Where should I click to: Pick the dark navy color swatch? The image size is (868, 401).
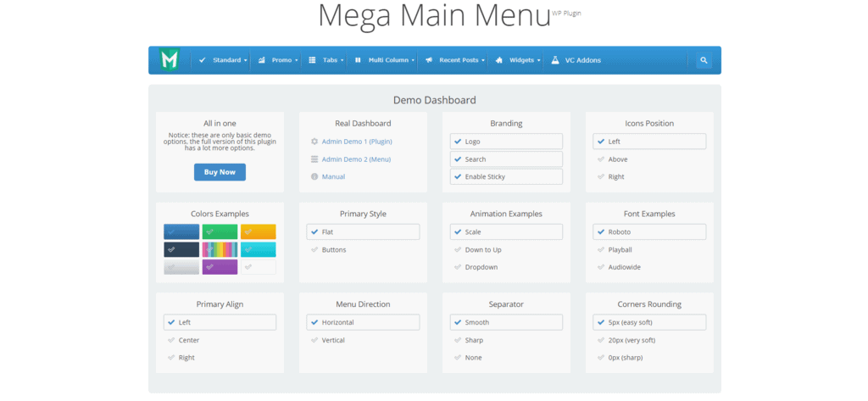click(181, 249)
